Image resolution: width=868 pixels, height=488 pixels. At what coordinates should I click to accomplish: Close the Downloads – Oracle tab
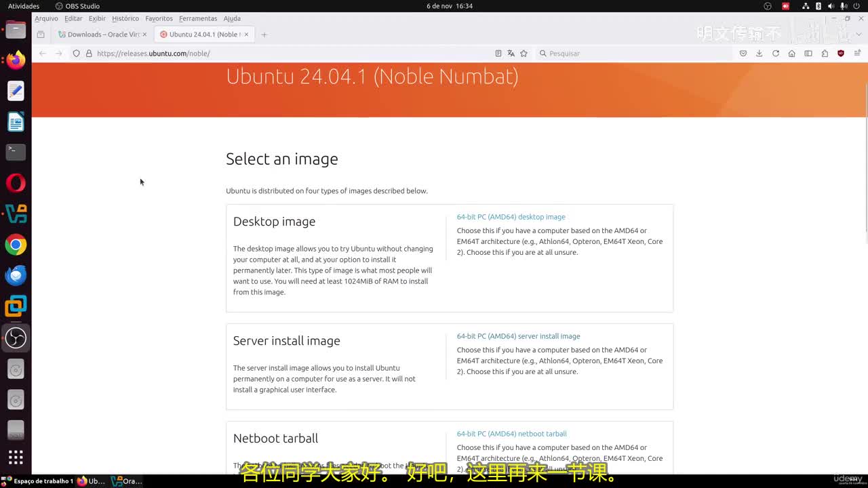144,35
